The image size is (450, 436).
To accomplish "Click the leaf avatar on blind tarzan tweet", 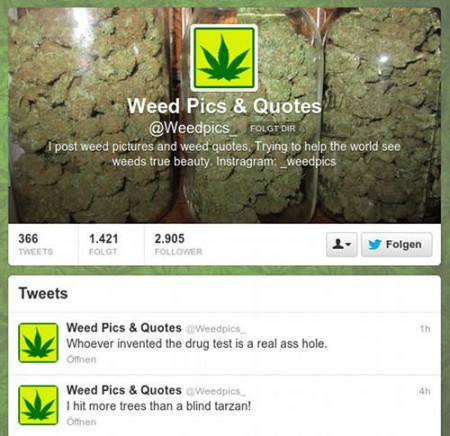I will point(38,405).
